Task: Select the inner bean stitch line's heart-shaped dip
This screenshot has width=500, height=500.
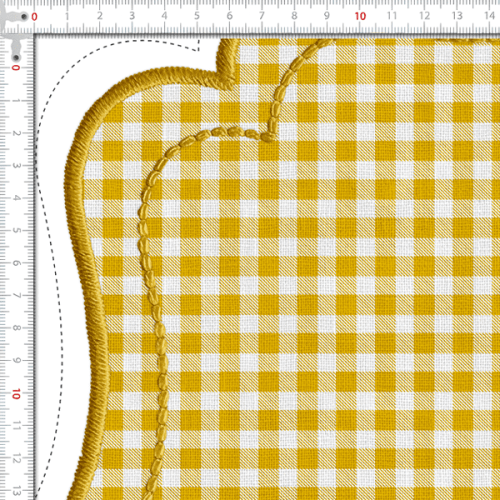Action: [x=267, y=135]
